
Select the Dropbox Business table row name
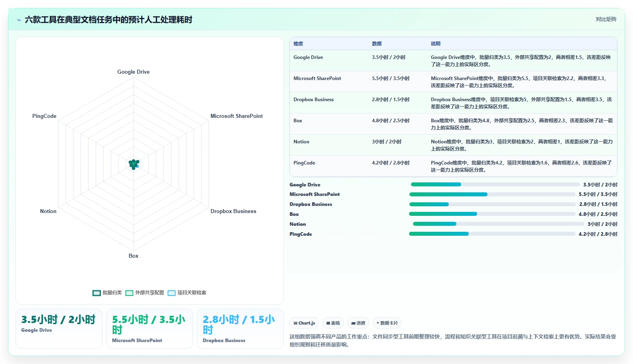[314, 100]
